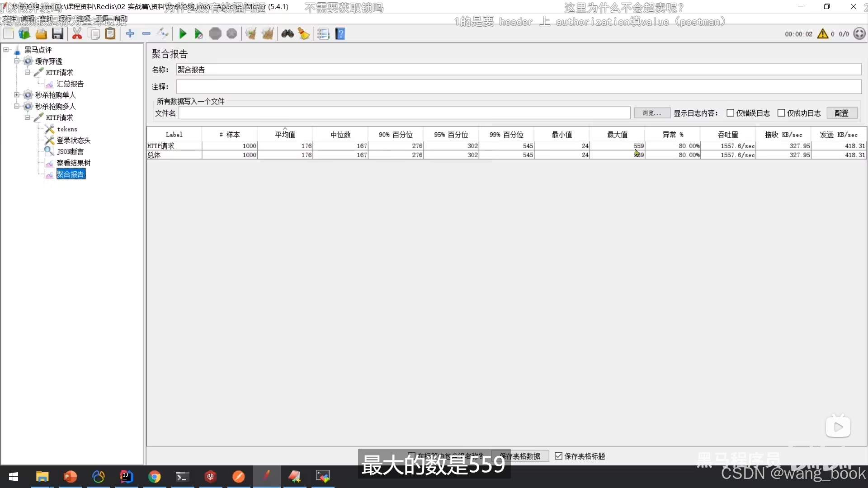
Task: Sort by 平均值 column header
Action: click(x=285, y=134)
